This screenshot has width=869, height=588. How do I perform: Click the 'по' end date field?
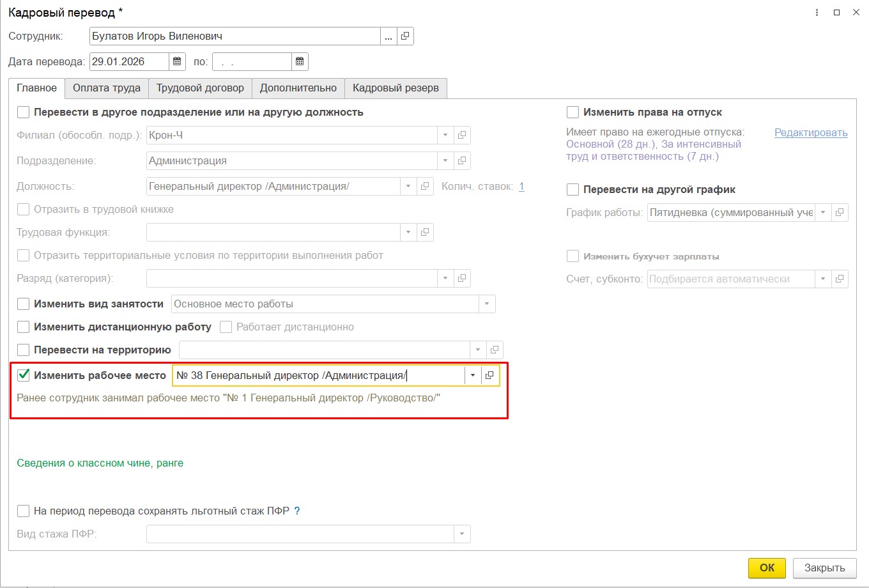click(252, 62)
